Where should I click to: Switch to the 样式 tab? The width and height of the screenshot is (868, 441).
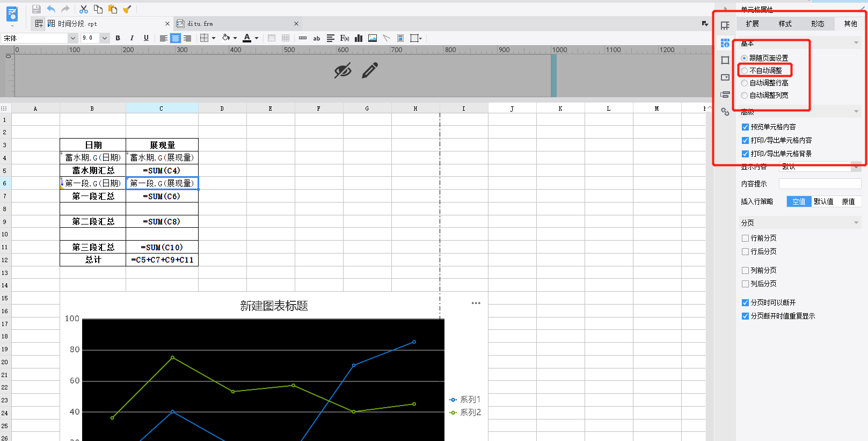point(785,24)
